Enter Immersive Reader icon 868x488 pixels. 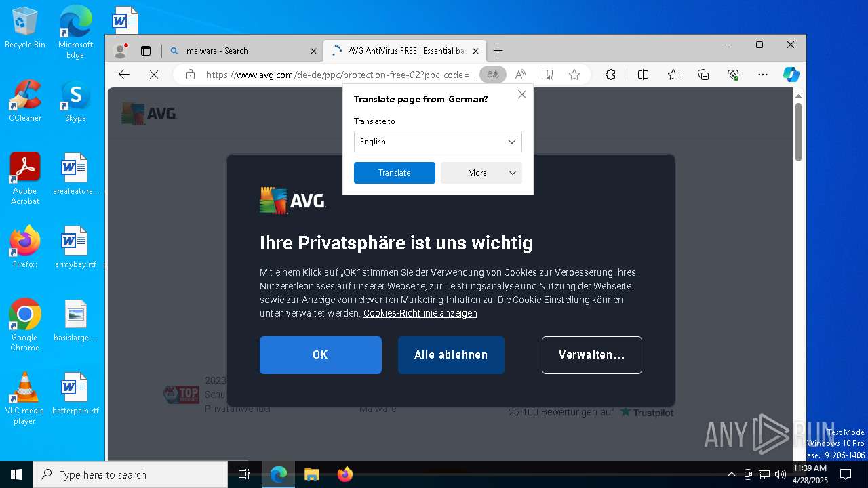coord(547,75)
